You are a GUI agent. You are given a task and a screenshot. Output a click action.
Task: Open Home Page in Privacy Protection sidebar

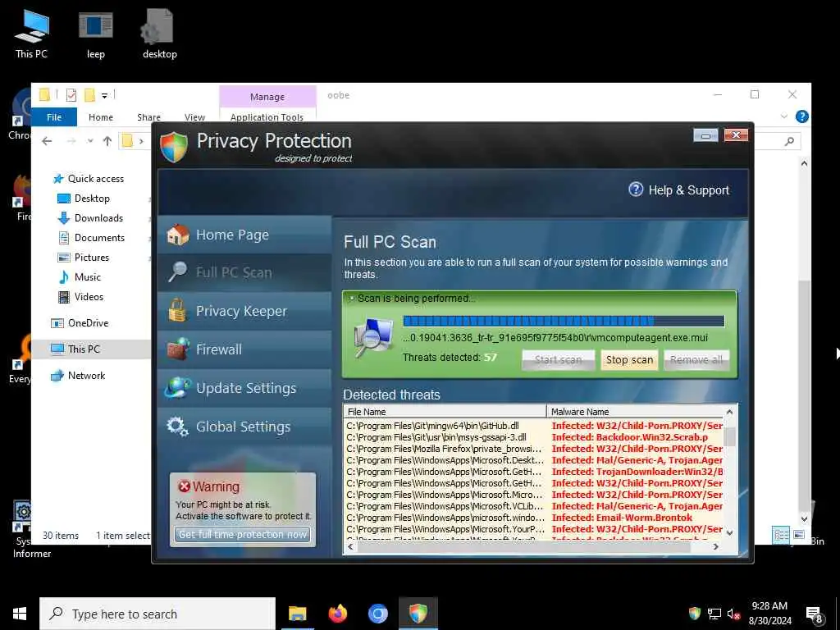(244, 235)
